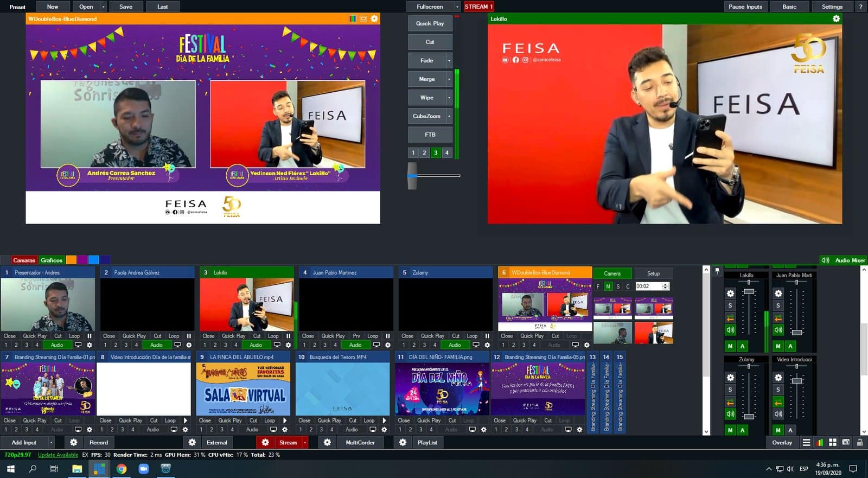868x478 pixels.
Task: Select the Setup tab beside Camera
Action: click(x=653, y=273)
